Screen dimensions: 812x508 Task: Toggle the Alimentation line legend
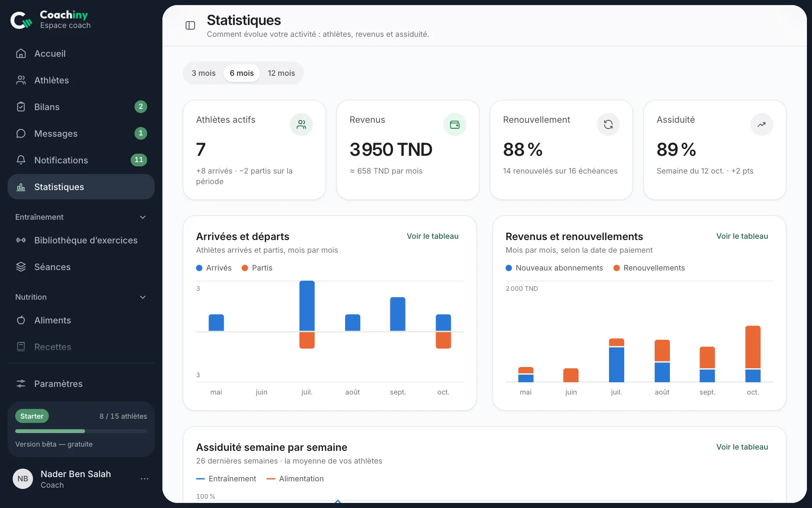tap(295, 479)
